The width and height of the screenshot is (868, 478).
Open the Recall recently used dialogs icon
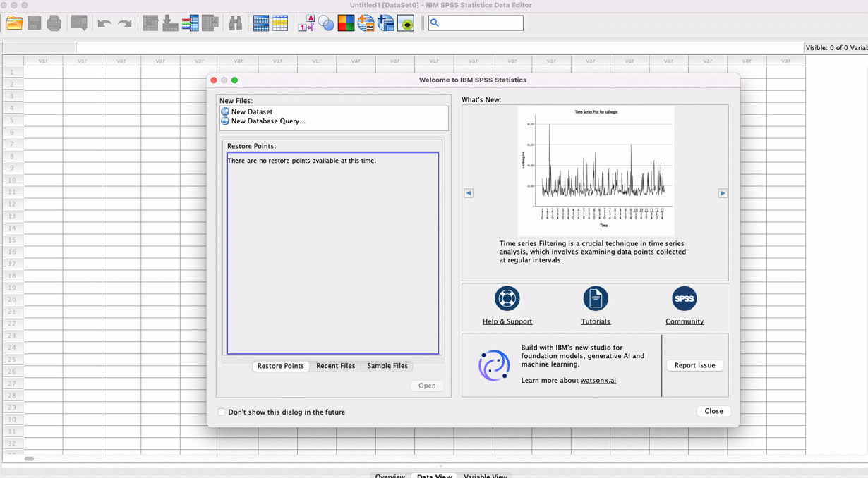click(x=79, y=23)
